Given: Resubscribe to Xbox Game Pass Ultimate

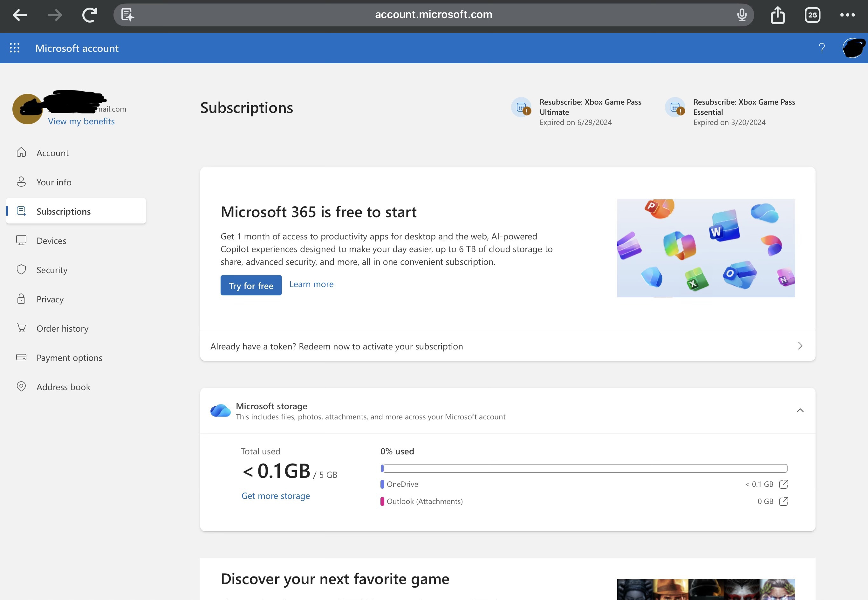Looking at the screenshot, I should (590, 107).
